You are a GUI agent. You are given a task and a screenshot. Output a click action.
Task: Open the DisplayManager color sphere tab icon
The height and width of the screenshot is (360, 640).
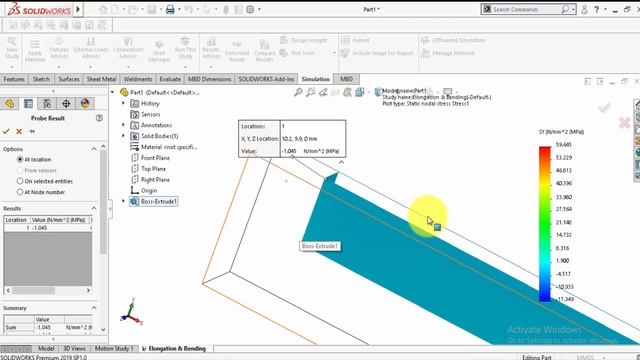point(84,104)
